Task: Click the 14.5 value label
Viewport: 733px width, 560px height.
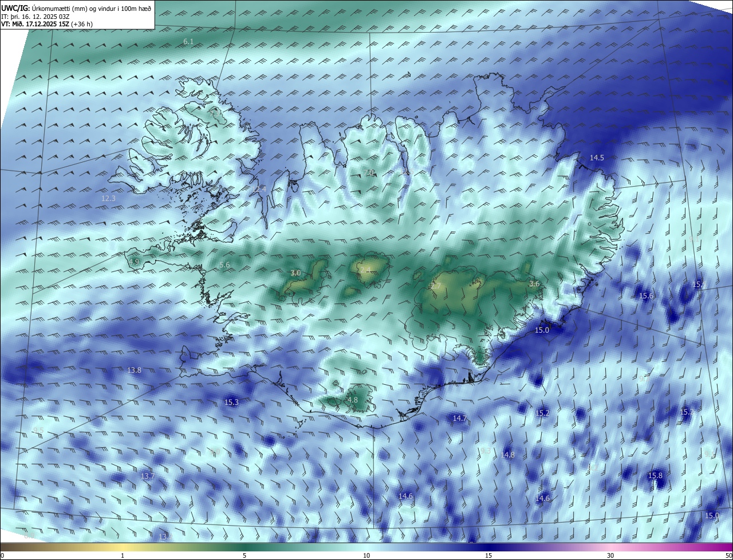Action: click(x=597, y=157)
